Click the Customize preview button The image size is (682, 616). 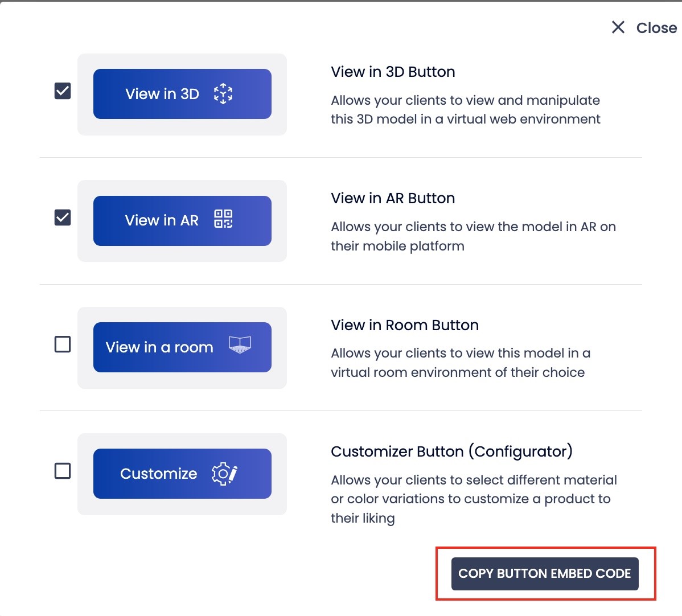click(182, 473)
